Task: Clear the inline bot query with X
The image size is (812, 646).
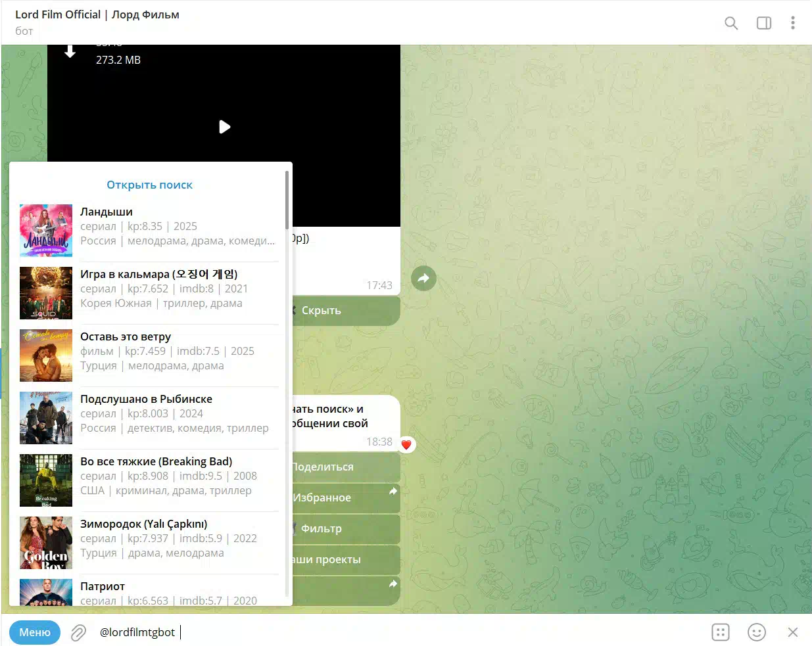Action: pos(793,632)
